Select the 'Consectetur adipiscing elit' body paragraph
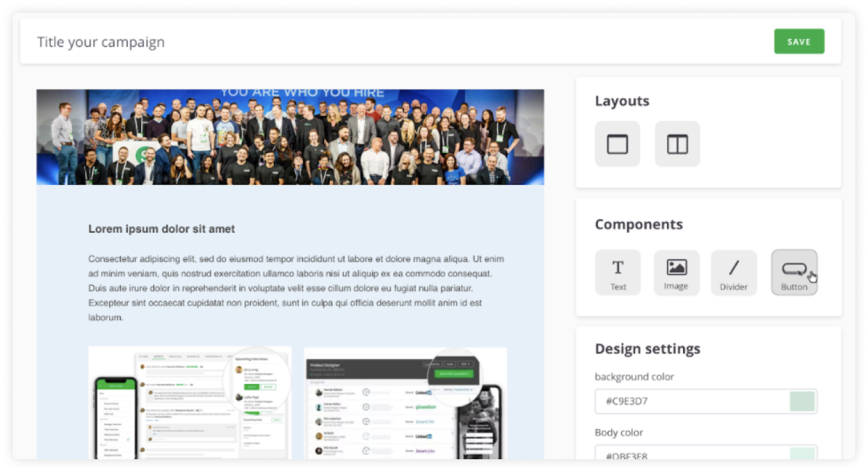Screen dimensions: 868x472 296,288
